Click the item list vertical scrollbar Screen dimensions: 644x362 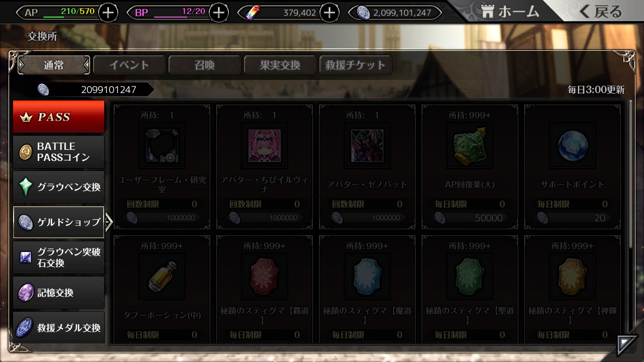coord(631,173)
